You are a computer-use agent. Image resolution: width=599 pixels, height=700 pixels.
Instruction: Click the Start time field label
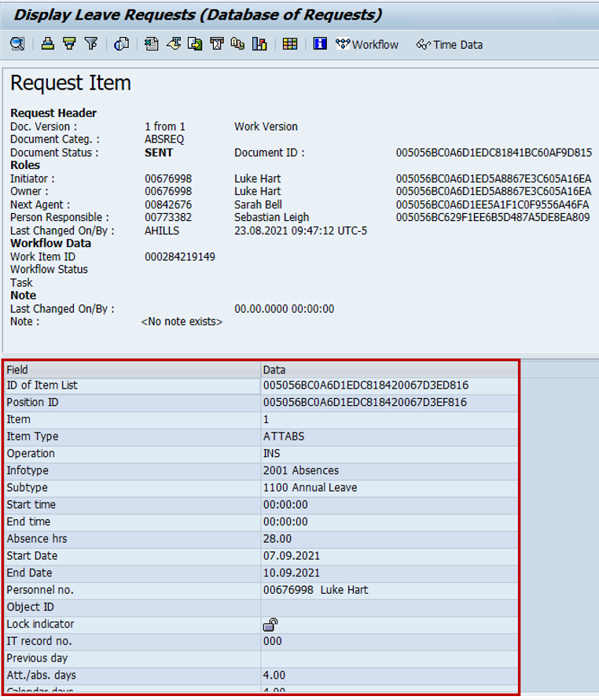[x=31, y=505]
